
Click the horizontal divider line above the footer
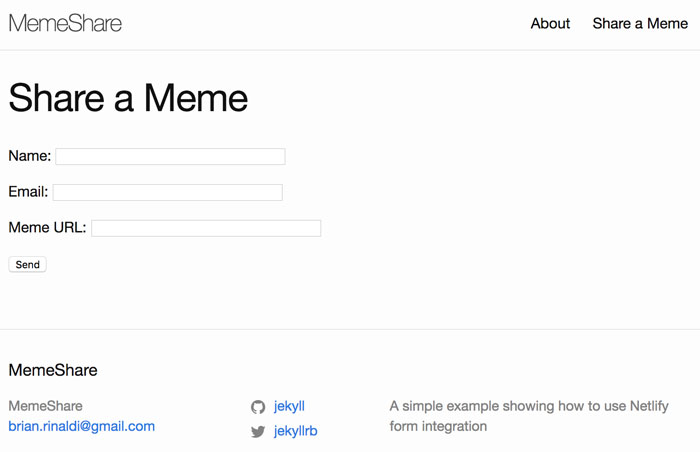[x=350, y=329]
